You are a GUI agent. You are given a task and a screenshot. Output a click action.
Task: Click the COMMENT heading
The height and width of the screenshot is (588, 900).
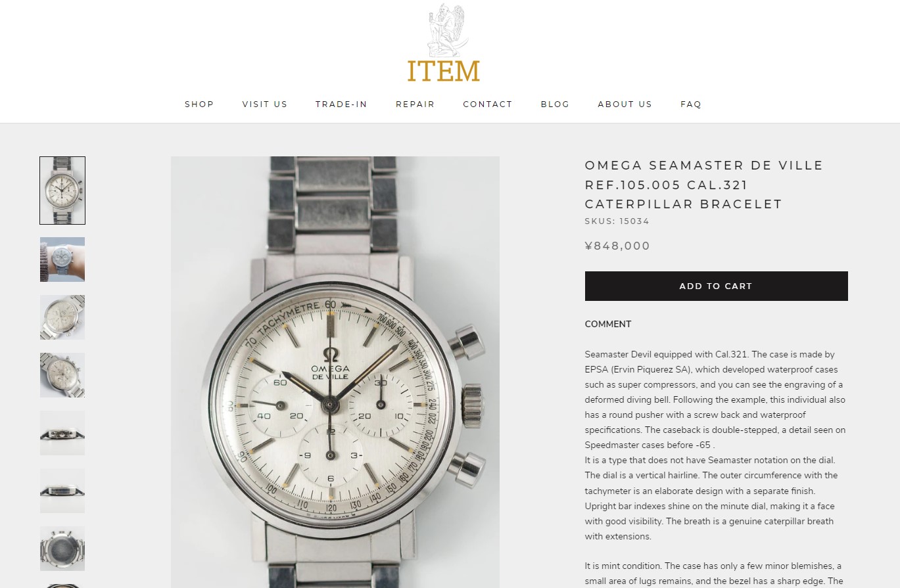pyautogui.click(x=608, y=324)
